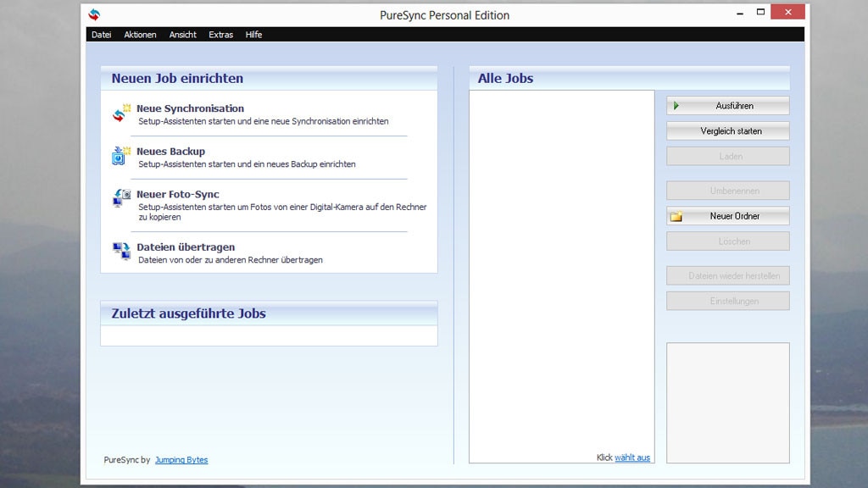The width and height of the screenshot is (868, 488).
Task: Click the Neuer Foto-Sync camera icon
Action: tap(121, 198)
